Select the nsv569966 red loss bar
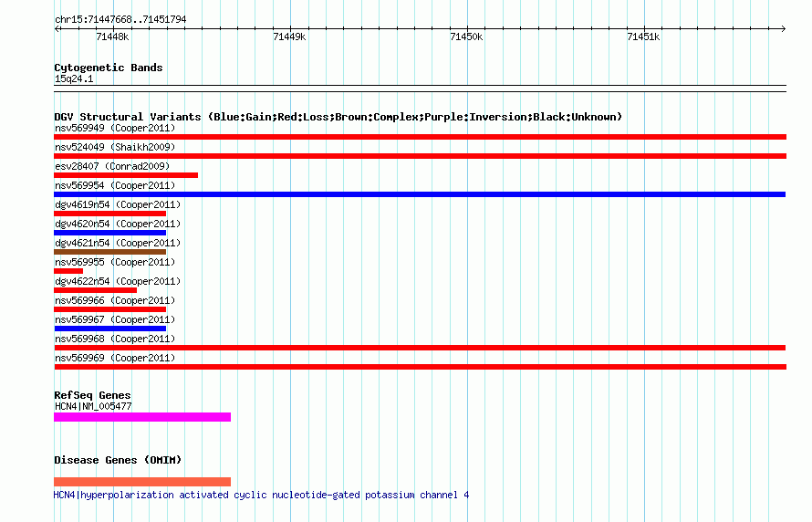 click(109, 309)
